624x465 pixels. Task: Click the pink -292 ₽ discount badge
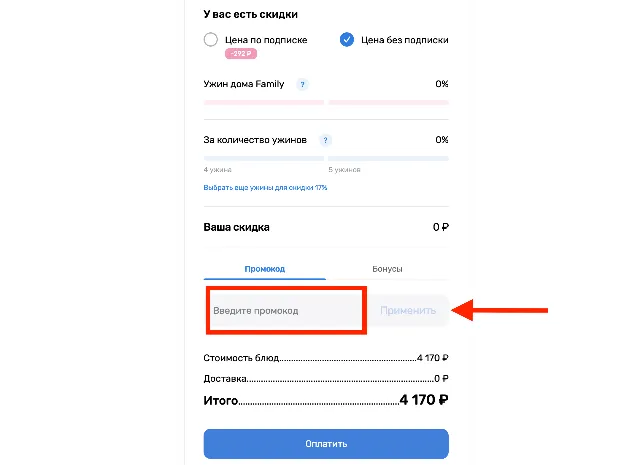[241, 53]
